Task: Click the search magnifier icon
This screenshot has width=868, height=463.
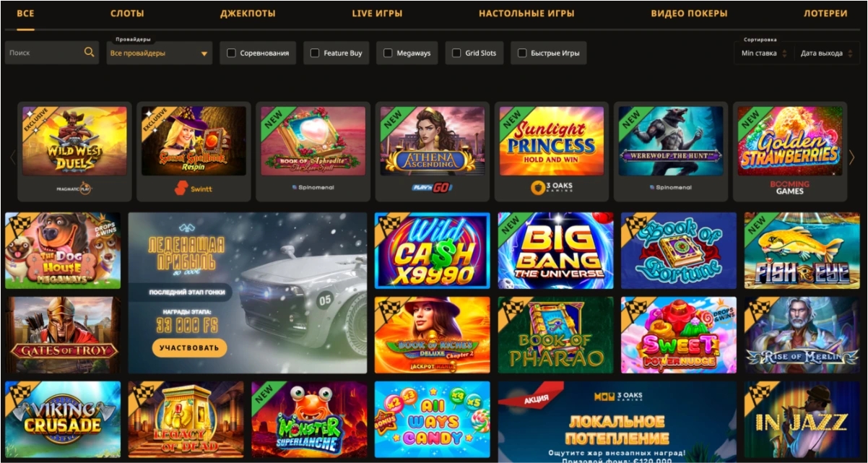Action: [89, 52]
